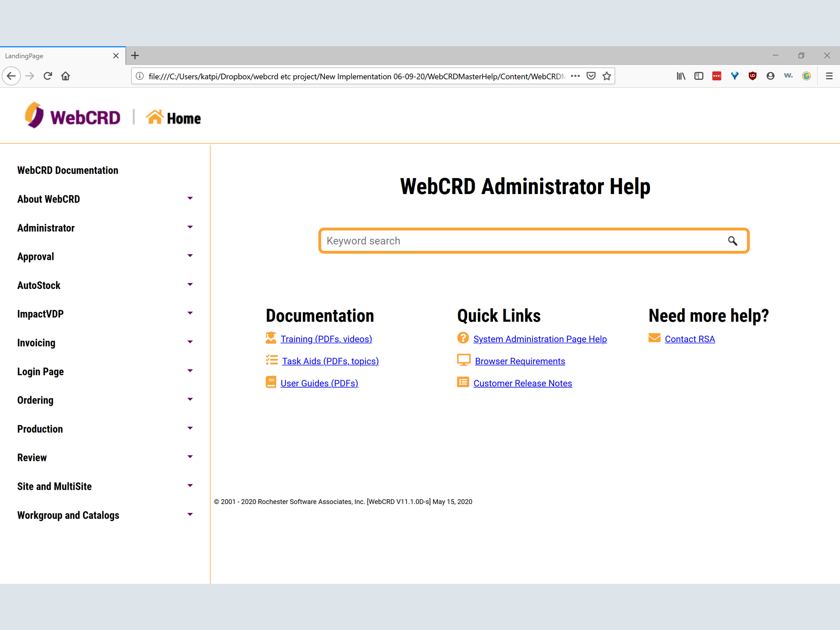Open Training (PDFs, videos) link
Screen dimensions: 840x630
pos(326,339)
